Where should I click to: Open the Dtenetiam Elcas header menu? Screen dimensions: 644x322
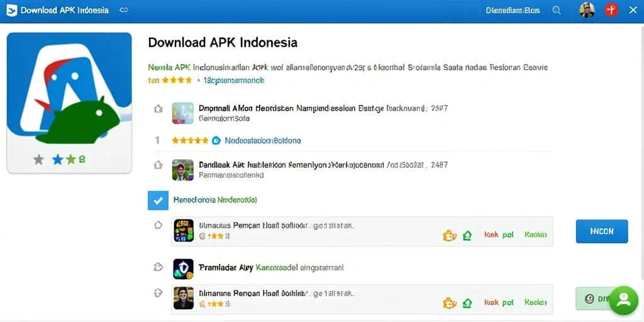click(513, 10)
